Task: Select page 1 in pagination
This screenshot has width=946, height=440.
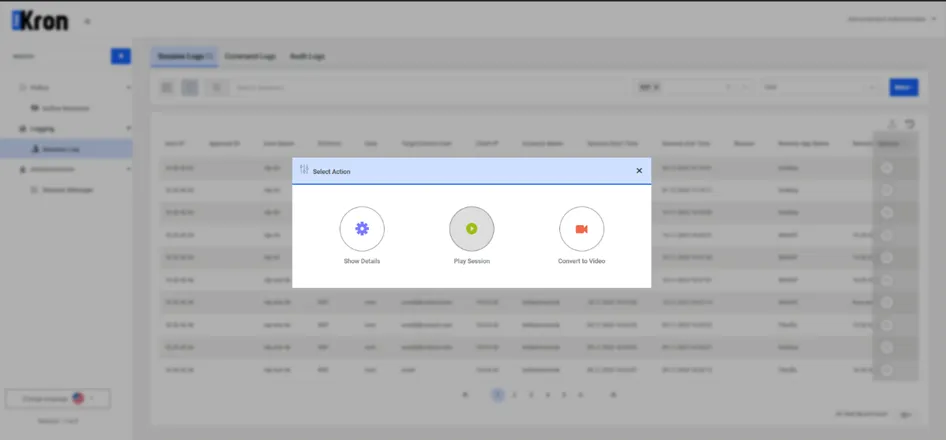Action: click(497, 395)
